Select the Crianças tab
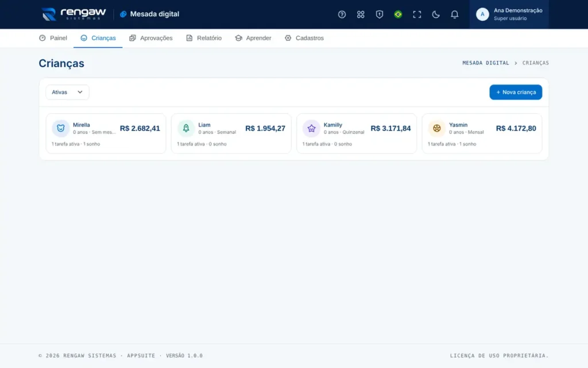Image resolution: width=588 pixels, height=368 pixels. tap(98, 38)
